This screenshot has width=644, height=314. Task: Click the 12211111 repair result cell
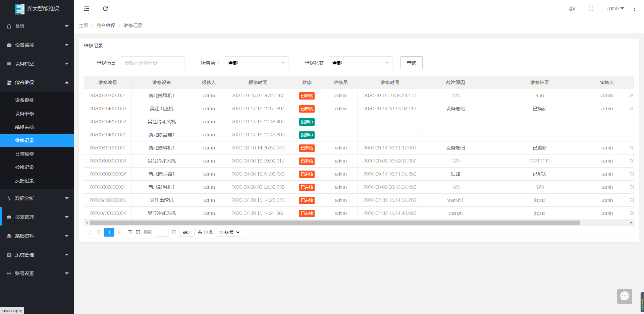click(540, 161)
